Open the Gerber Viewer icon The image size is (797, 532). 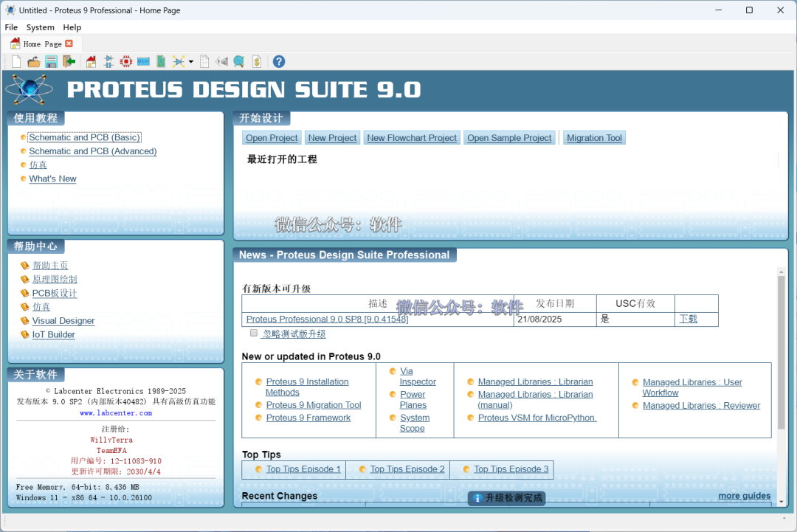coord(161,61)
